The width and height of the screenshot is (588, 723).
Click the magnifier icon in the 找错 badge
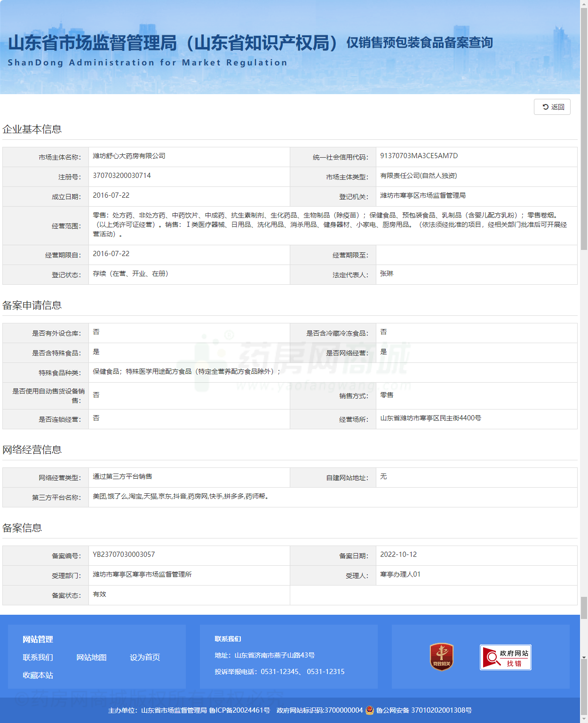tap(491, 657)
